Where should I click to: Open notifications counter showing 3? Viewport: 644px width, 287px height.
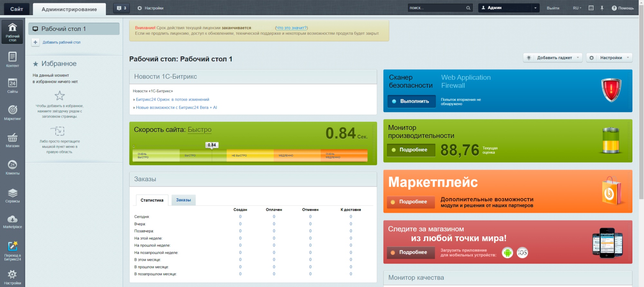(x=121, y=8)
